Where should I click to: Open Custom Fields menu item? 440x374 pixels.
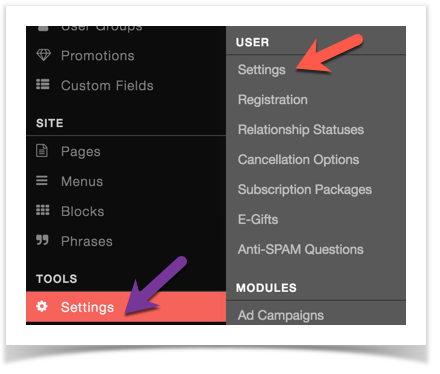click(x=107, y=86)
